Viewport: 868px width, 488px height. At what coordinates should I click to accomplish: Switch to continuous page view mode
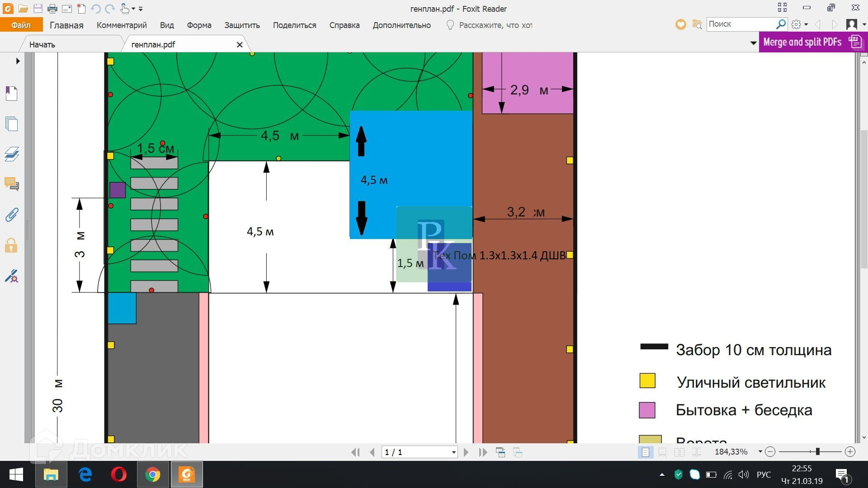(x=662, y=452)
